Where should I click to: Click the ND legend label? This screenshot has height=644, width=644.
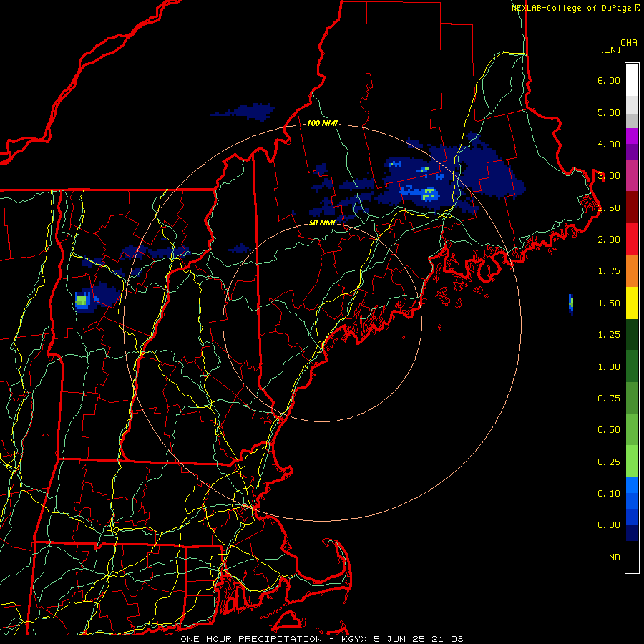pos(615,557)
